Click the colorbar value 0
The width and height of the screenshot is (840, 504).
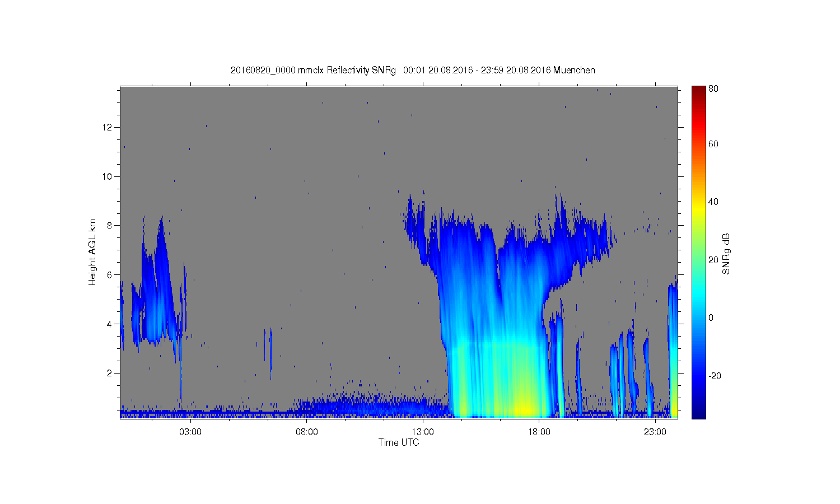[711, 318]
